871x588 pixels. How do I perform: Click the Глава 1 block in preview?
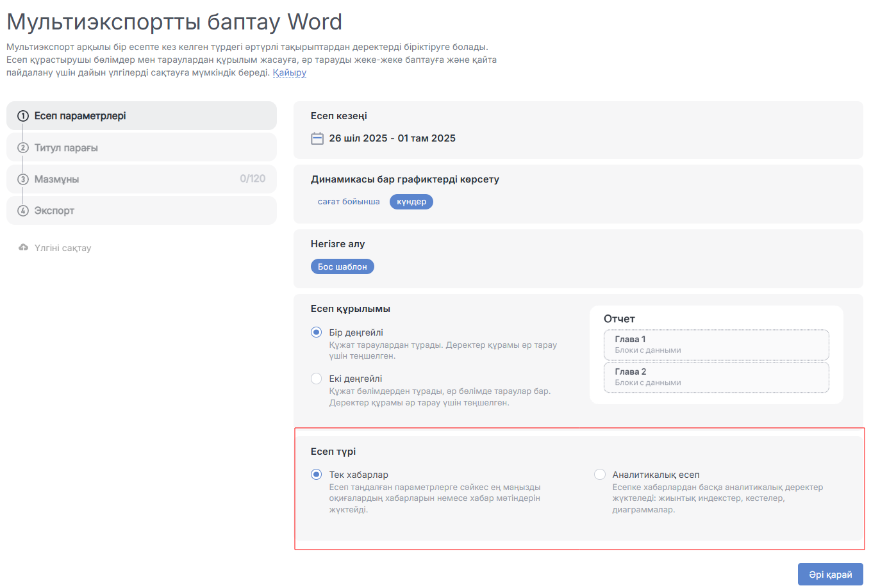click(x=716, y=345)
